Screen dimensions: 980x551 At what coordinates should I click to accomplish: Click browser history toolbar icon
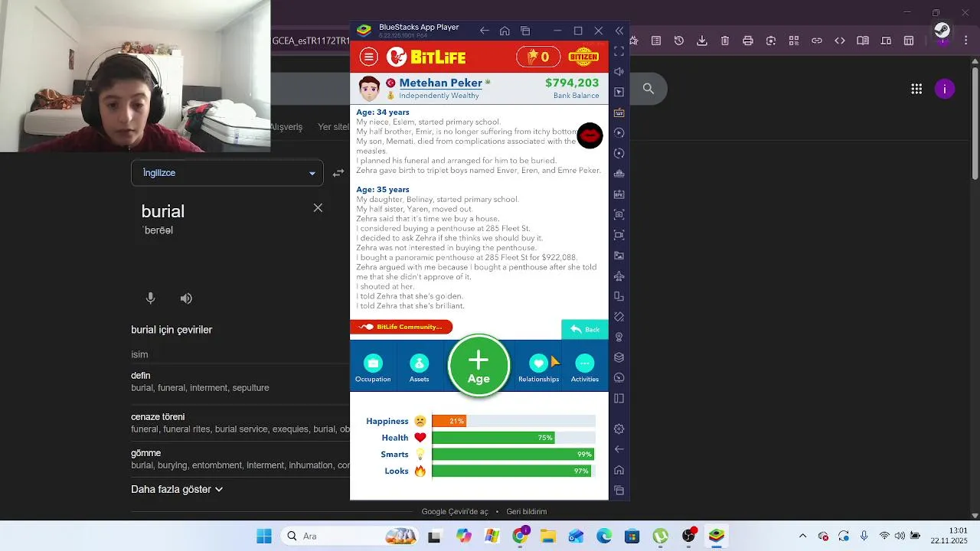click(679, 41)
